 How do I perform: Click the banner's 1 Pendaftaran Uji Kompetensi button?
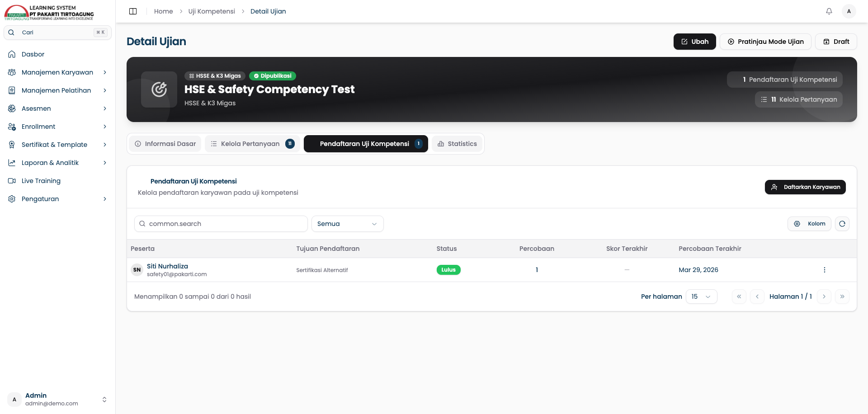tap(784, 80)
